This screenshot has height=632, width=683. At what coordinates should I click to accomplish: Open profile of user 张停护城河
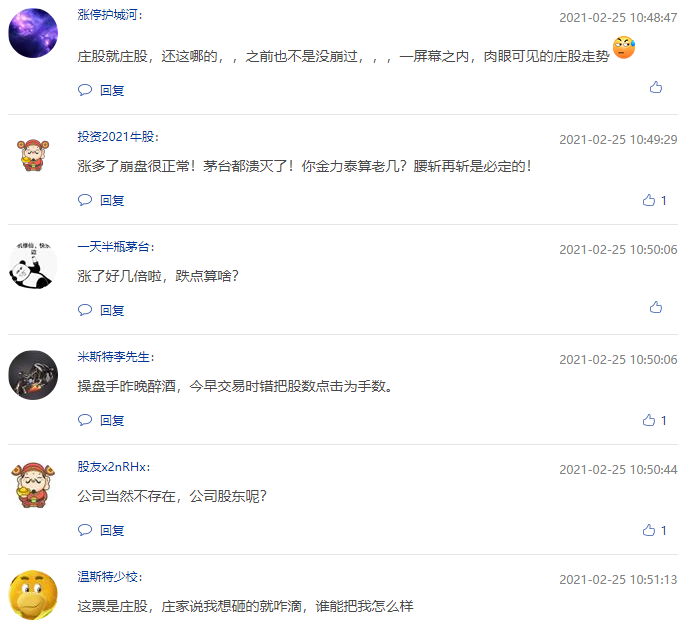(107, 15)
